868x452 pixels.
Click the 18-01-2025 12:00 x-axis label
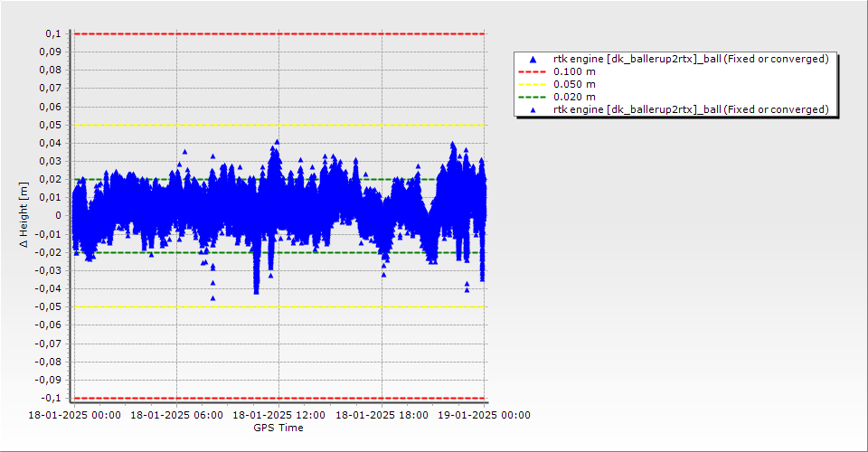(x=278, y=415)
